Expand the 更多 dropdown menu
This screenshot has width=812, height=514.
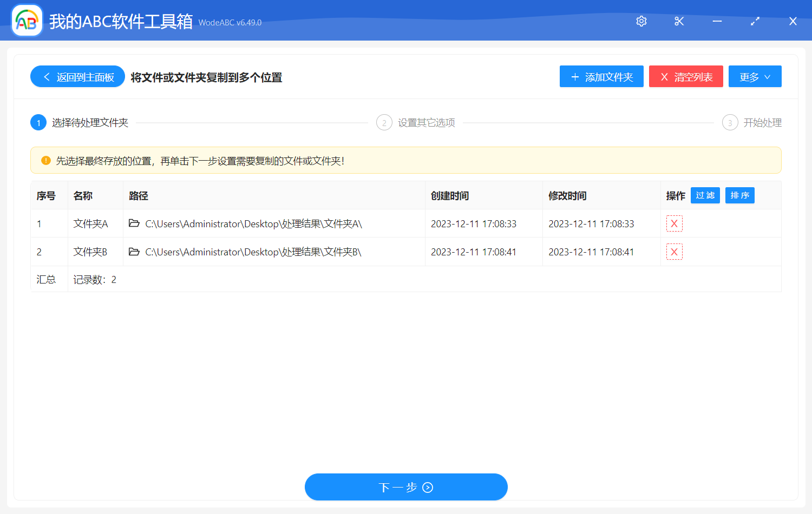[x=755, y=76]
